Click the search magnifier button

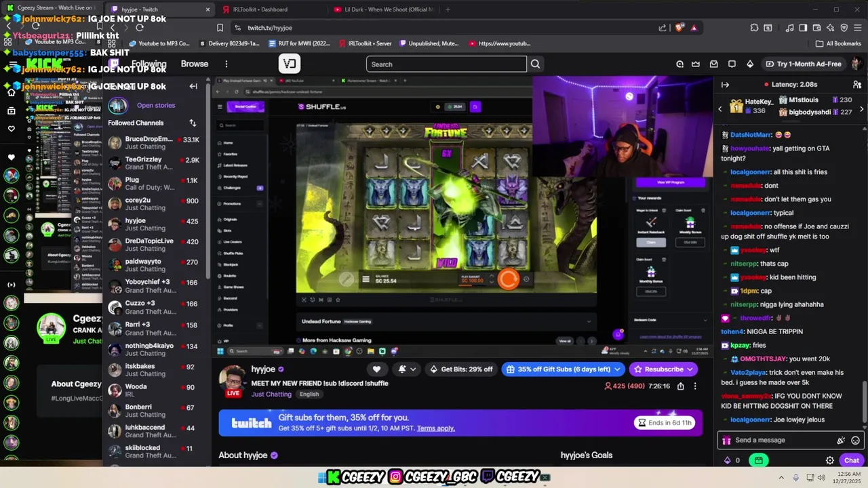click(x=535, y=64)
